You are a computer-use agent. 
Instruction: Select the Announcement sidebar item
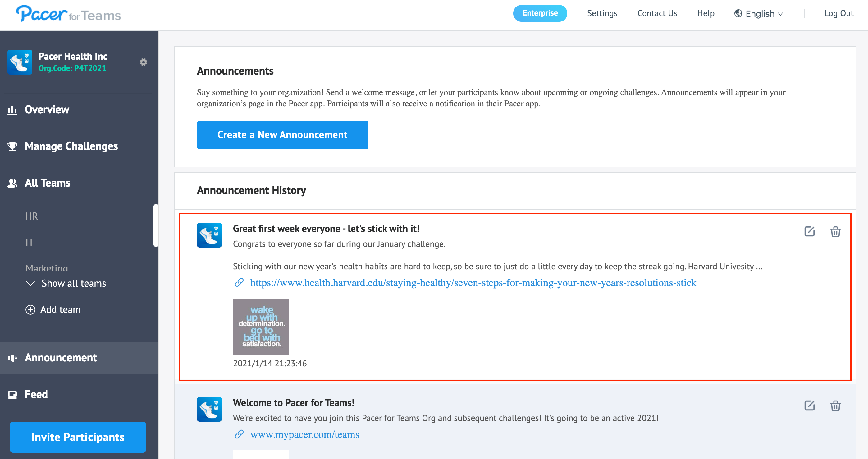[79, 358]
